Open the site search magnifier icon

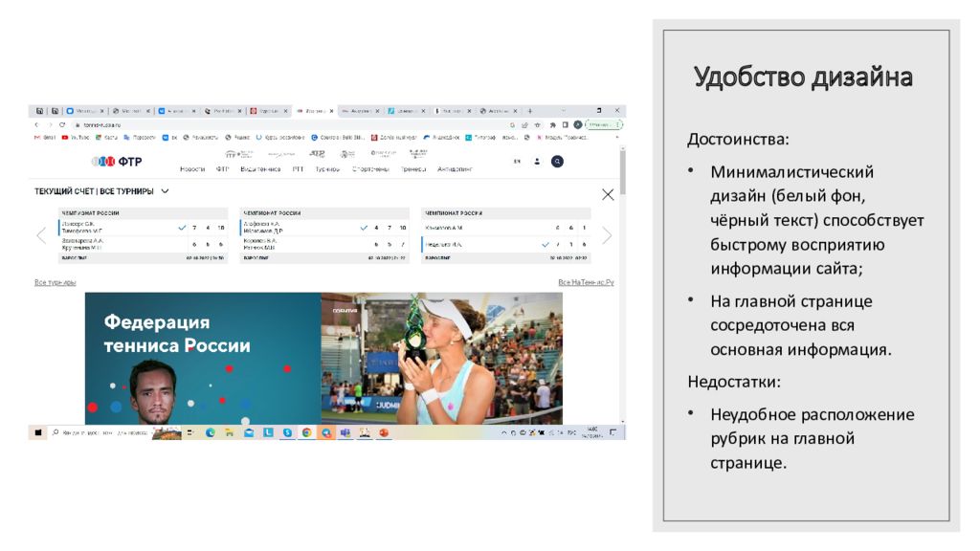point(557,162)
